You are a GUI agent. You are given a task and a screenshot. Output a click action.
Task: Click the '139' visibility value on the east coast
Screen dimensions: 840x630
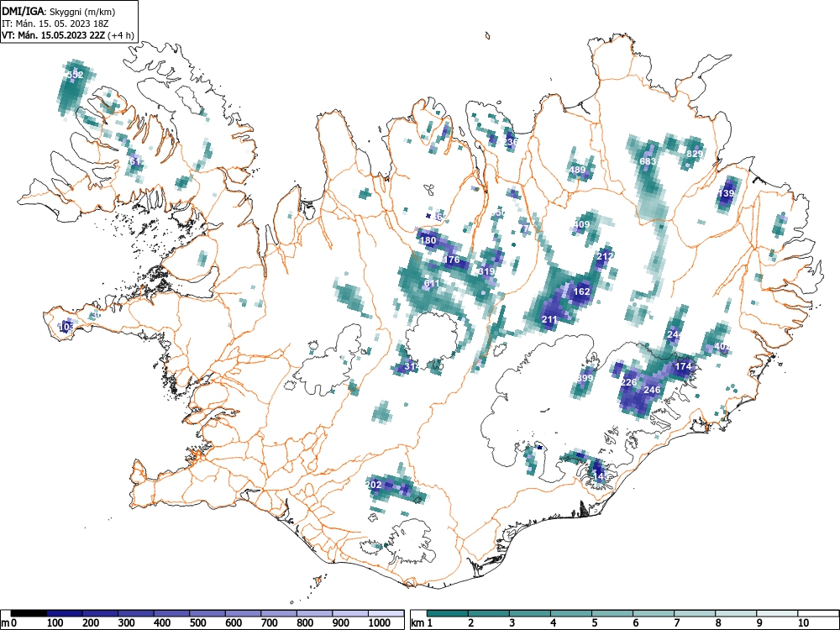(727, 193)
